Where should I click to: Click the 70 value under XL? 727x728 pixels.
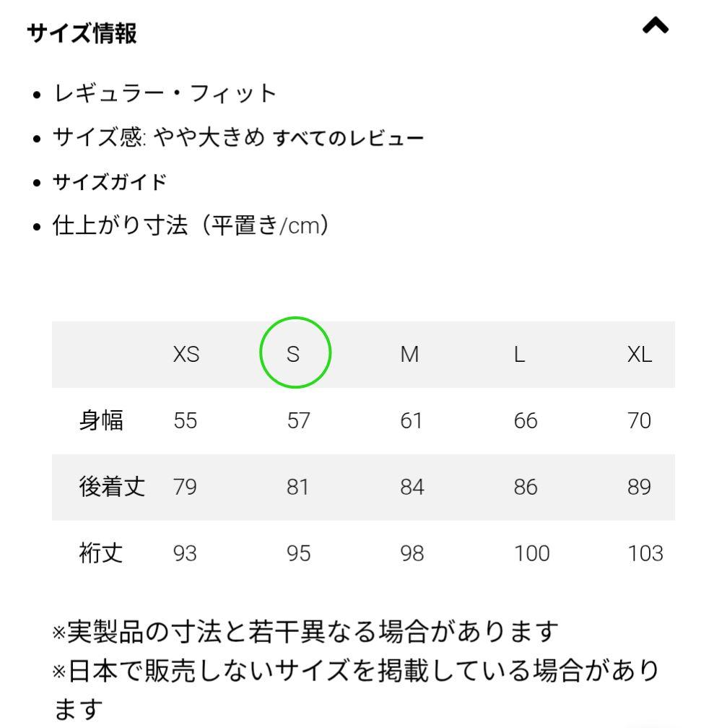(x=639, y=420)
